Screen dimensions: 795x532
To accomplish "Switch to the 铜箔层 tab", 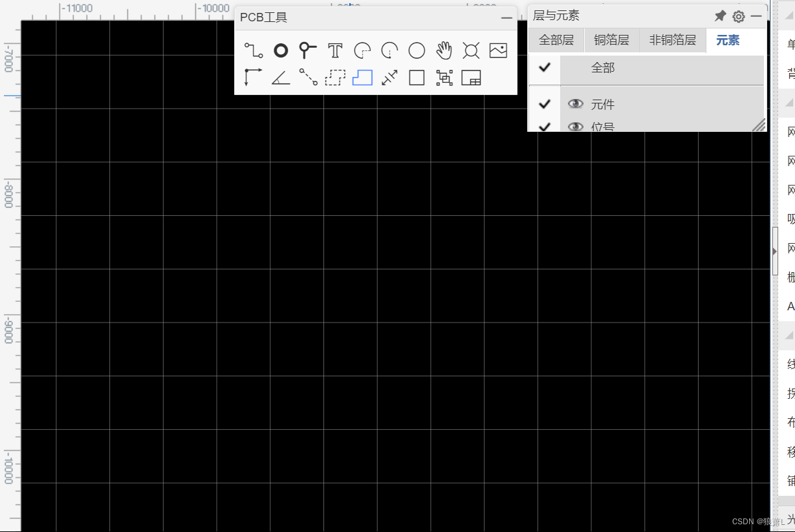I will point(611,40).
